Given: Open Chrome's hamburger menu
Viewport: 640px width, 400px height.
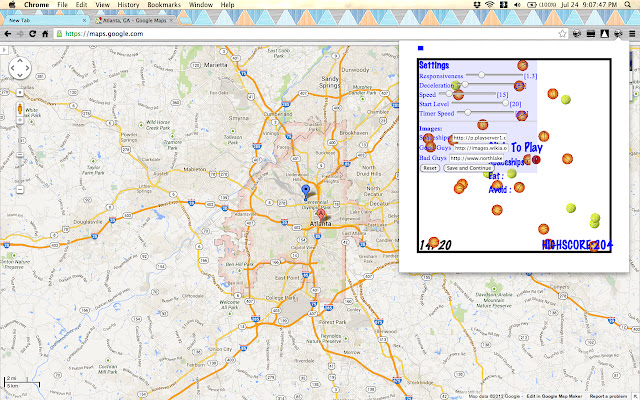Looking at the screenshot, I should [631, 33].
